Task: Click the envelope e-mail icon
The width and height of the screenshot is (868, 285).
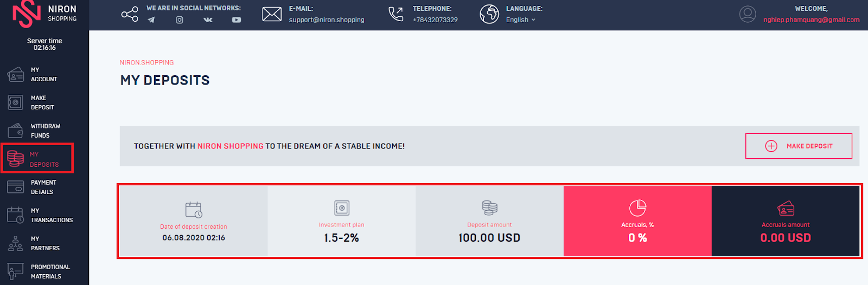Action: coord(272,14)
